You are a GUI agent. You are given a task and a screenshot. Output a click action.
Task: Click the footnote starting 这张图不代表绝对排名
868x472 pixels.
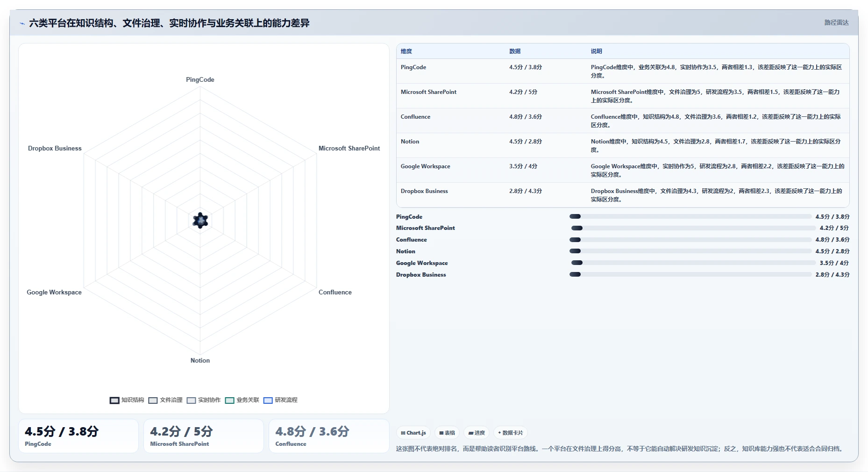(x=620, y=449)
